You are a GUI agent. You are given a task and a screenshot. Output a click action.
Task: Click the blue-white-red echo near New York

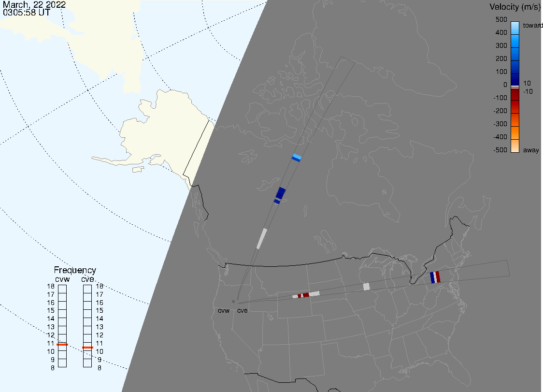[x=435, y=277]
